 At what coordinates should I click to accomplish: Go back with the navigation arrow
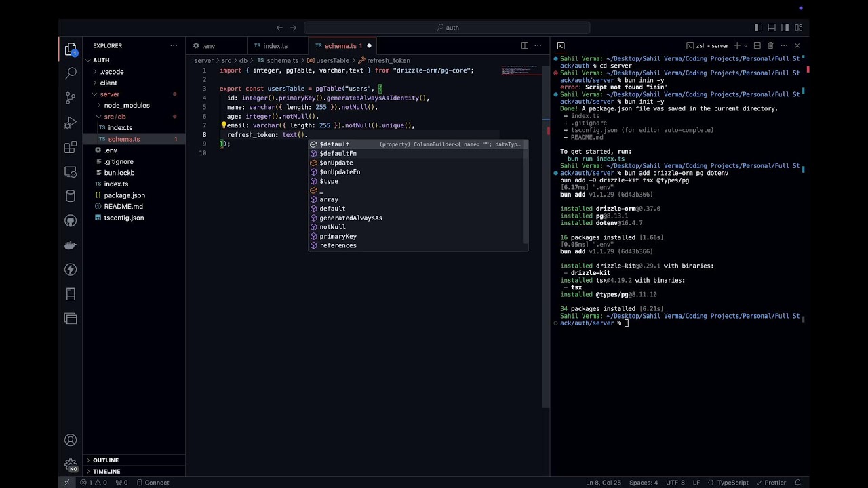(x=279, y=28)
